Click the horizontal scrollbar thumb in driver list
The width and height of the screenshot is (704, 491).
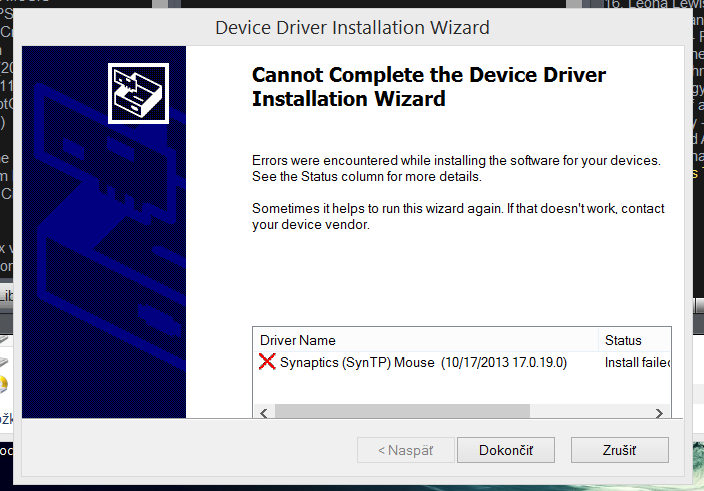point(402,412)
